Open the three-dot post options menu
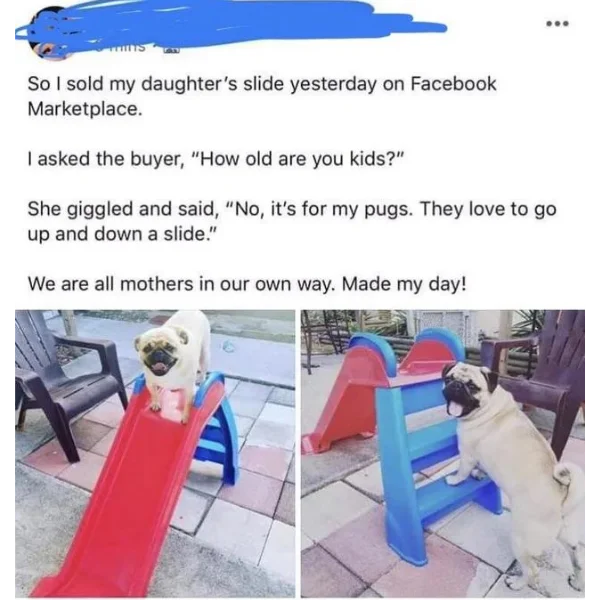This screenshot has height=600, width=600. coord(558,24)
